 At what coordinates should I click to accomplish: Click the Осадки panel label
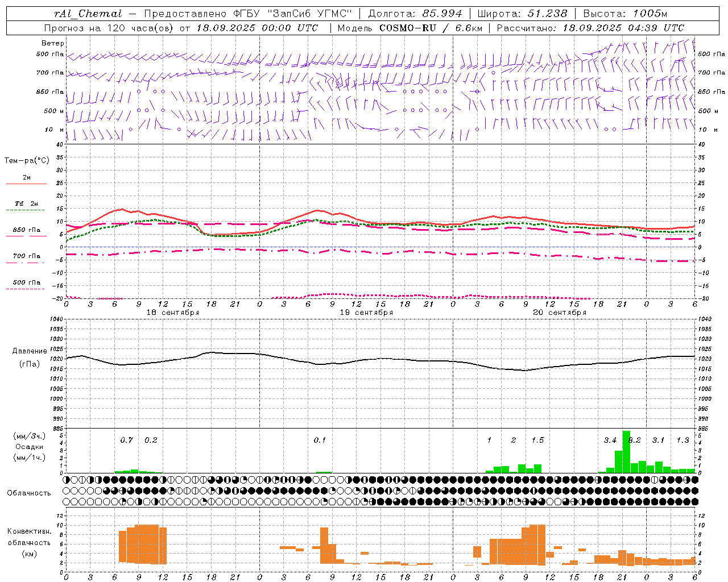[30, 447]
